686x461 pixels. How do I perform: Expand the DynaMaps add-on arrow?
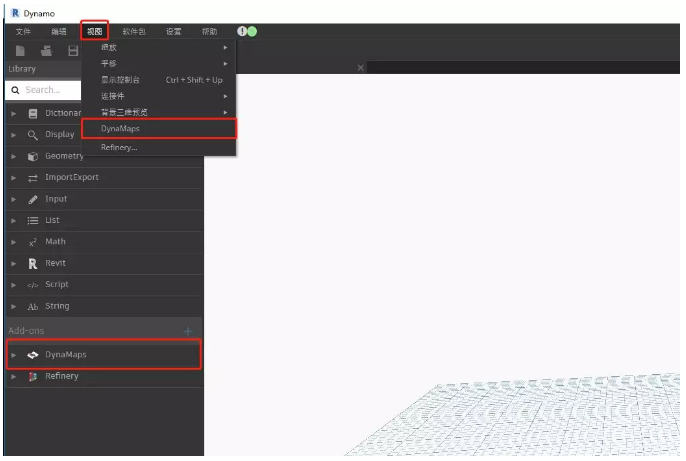pos(14,355)
